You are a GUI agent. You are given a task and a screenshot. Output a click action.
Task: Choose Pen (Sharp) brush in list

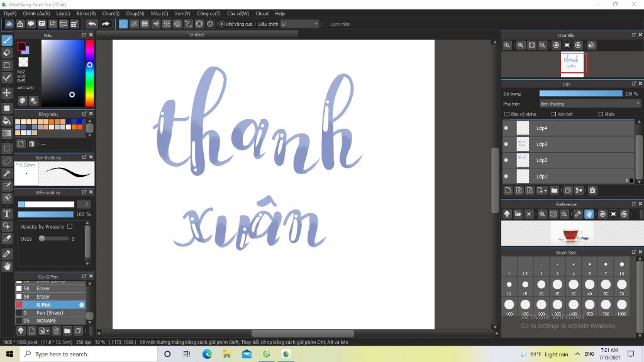click(x=50, y=313)
